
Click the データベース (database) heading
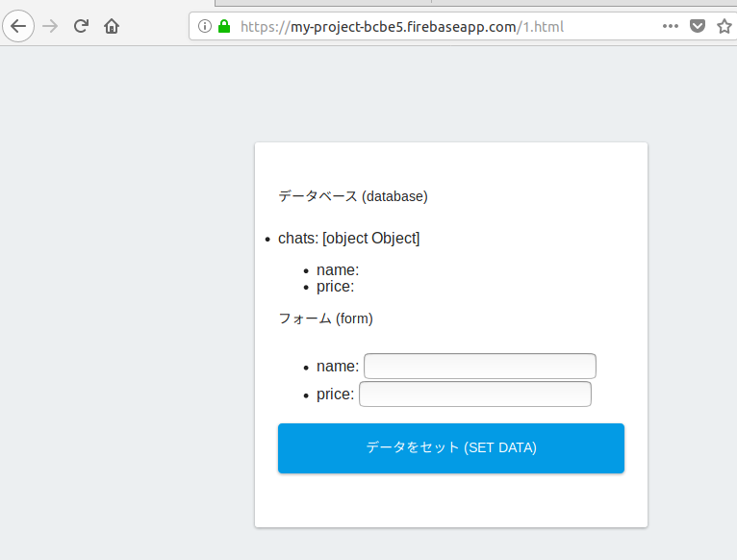pyautogui.click(x=353, y=196)
